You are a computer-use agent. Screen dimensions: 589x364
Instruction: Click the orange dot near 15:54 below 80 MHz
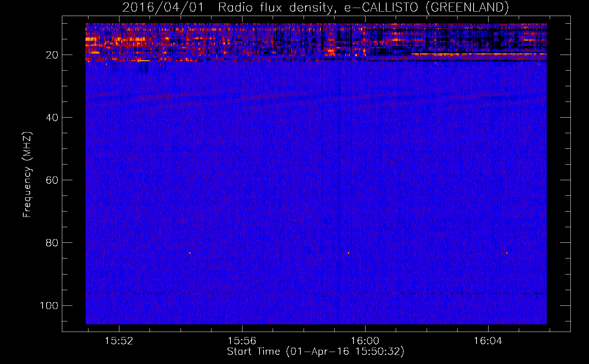[x=190, y=253]
